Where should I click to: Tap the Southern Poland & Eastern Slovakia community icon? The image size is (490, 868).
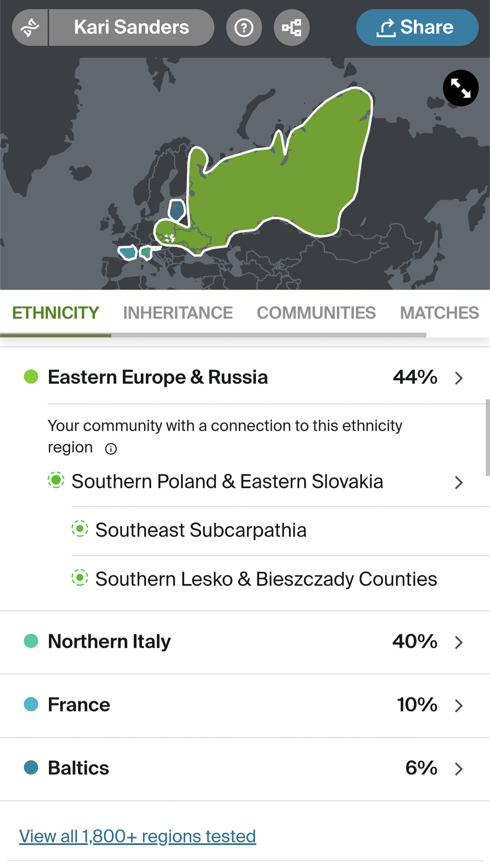tap(56, 481)
